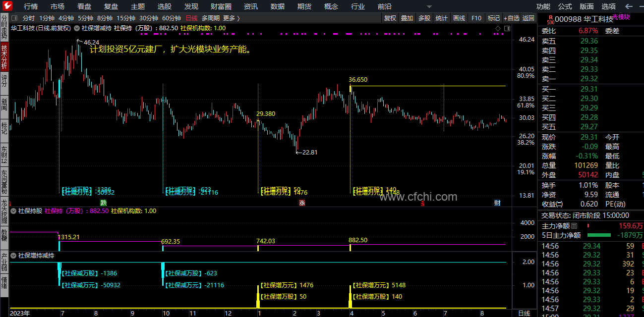Open the 行情 menu

point(31,6)
